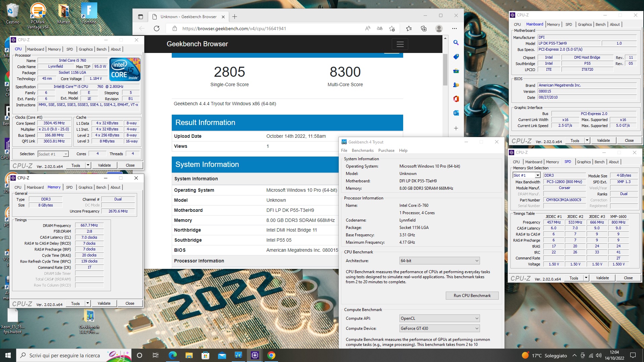Open the Matteo desktop folder
The width and height of the screenshot is (644, 362).
click(64, 13)
